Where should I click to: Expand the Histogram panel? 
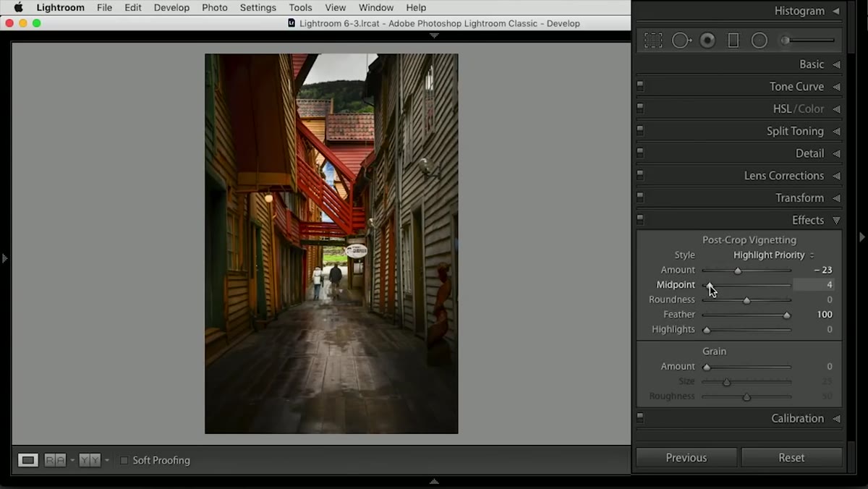(836, 11)
